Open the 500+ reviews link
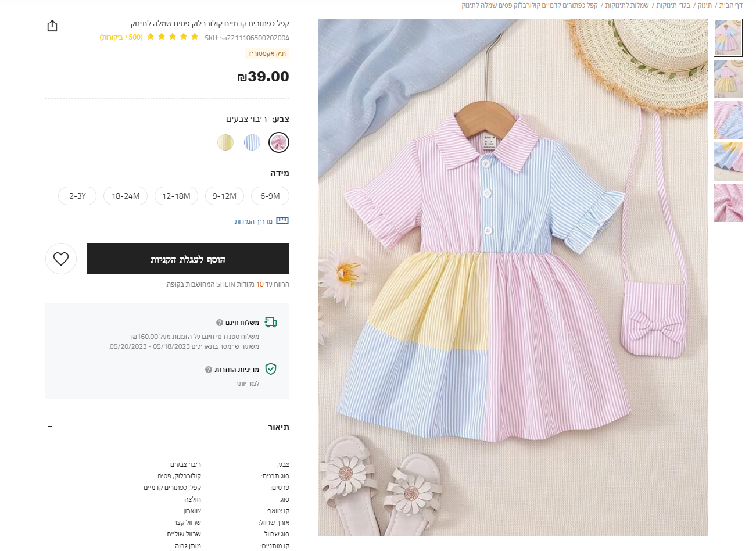 tap(121, 37)
